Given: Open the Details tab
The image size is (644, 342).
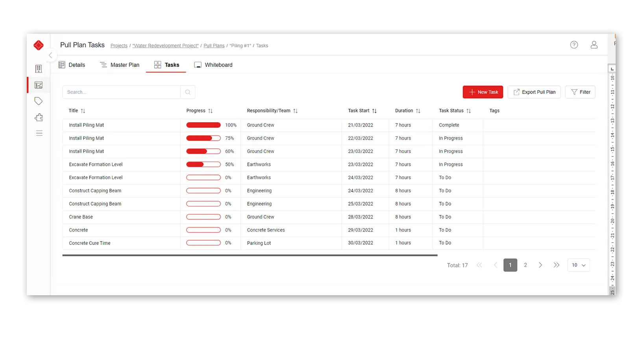Looking at the screenshot, I should 72,65.
